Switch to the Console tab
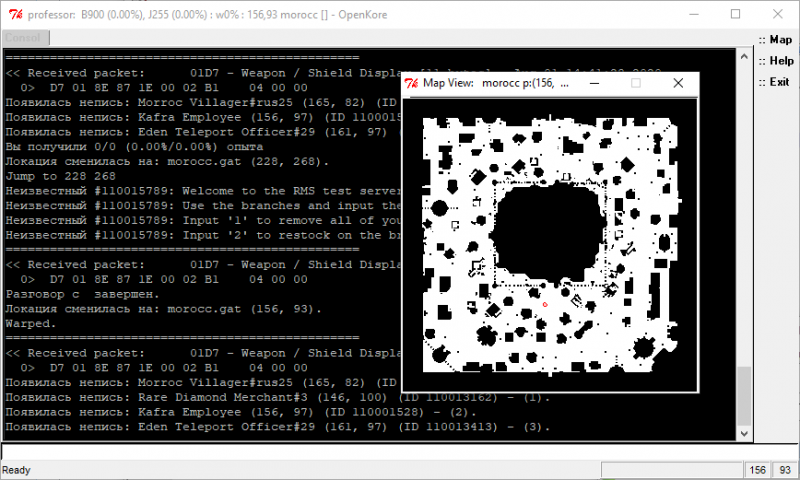 coord(26,38)
